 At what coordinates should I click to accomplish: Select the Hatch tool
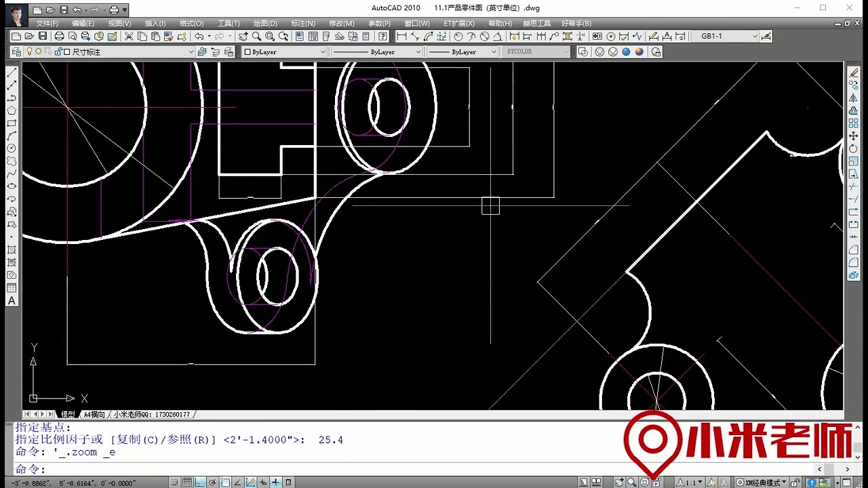(12, 250)
